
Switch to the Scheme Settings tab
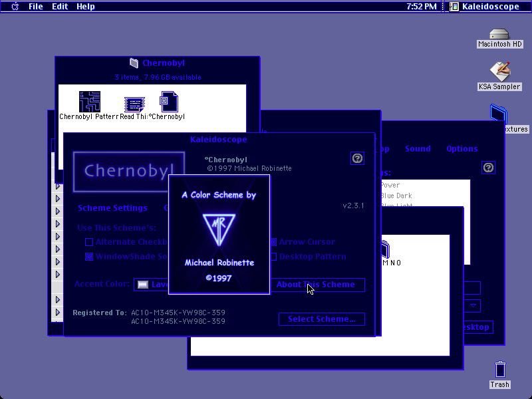coord(112,208)
